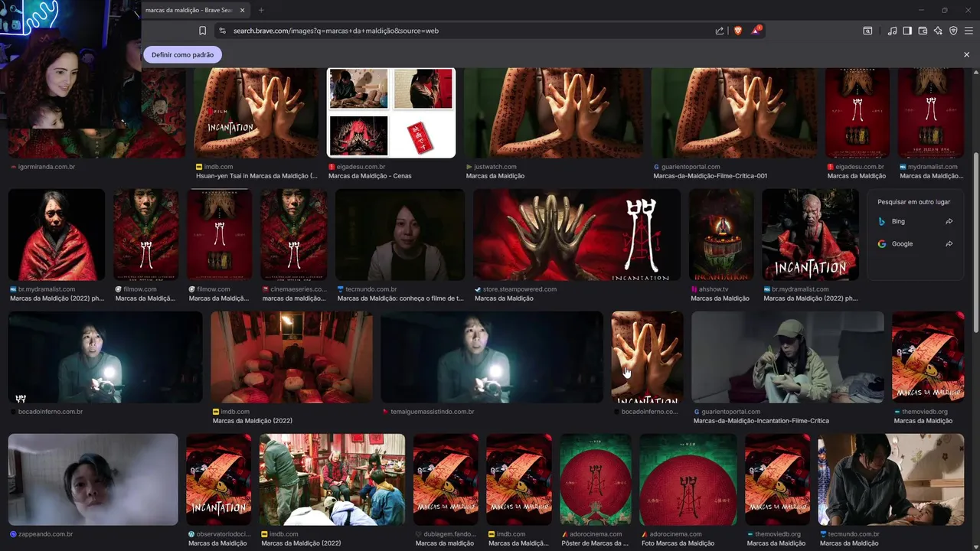Open the mydramalist.com poster in the top row
Image resolution: width=980 pixels, height=551 pixels.
931,113
